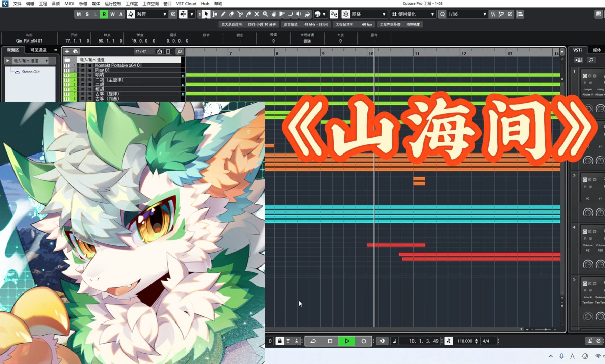Switch to the 媒体 tab
Image resolution: width=605 pixels, height=364 pixels.
pyautogui.click(x=597, y=50)
